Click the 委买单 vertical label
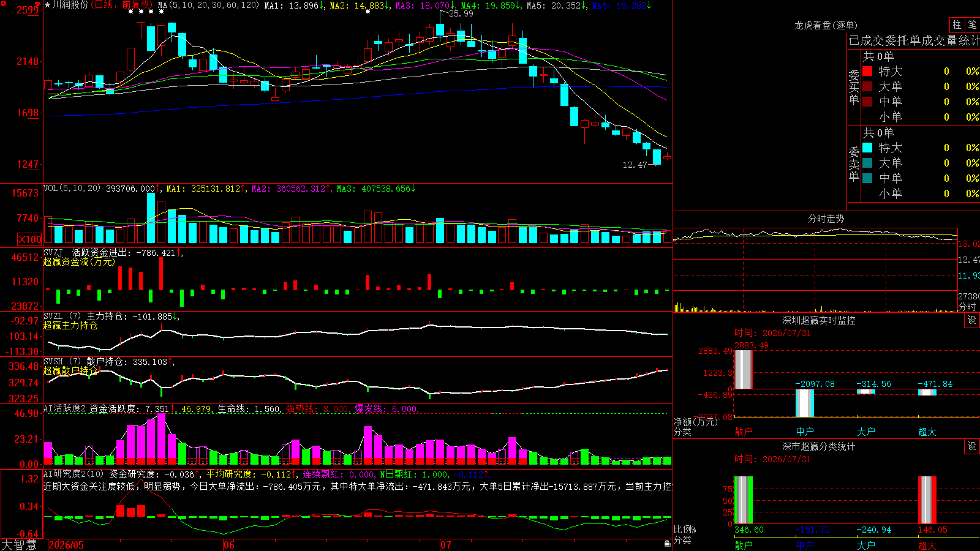Viewport: 980px width, 551px height. [x=854, y=88]
